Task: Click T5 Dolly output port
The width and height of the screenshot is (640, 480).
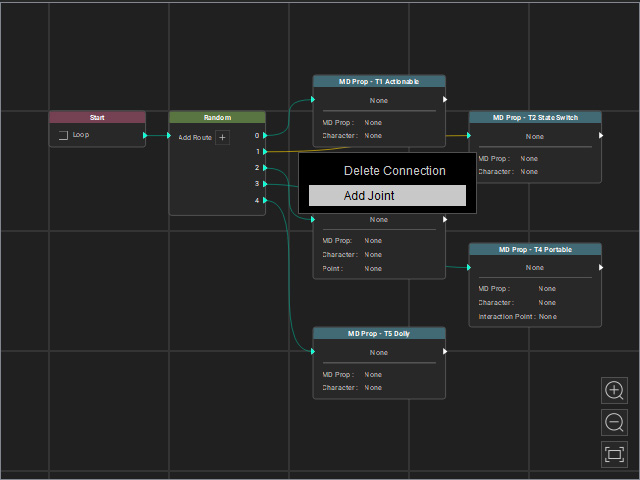Action: (x=445, y=351)
